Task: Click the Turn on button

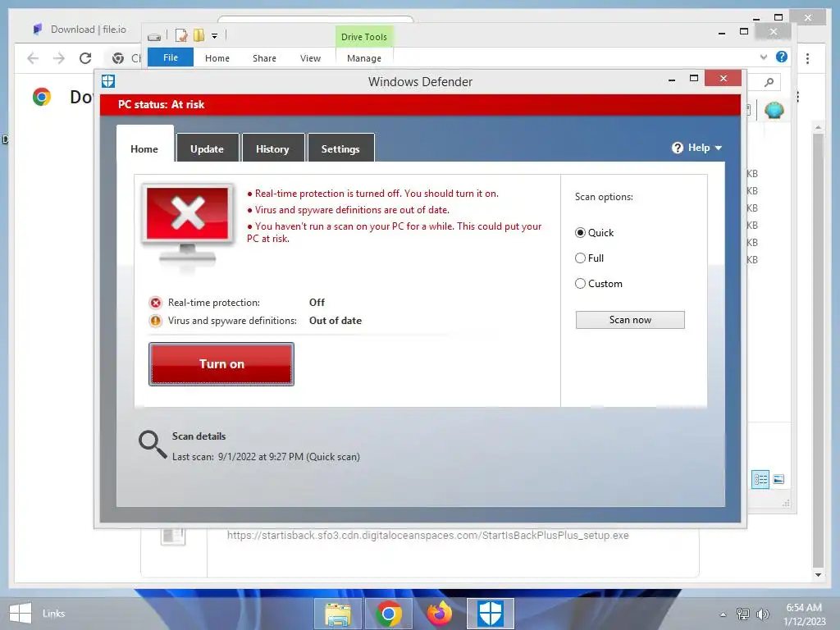Action: click(x=221, y=364)
